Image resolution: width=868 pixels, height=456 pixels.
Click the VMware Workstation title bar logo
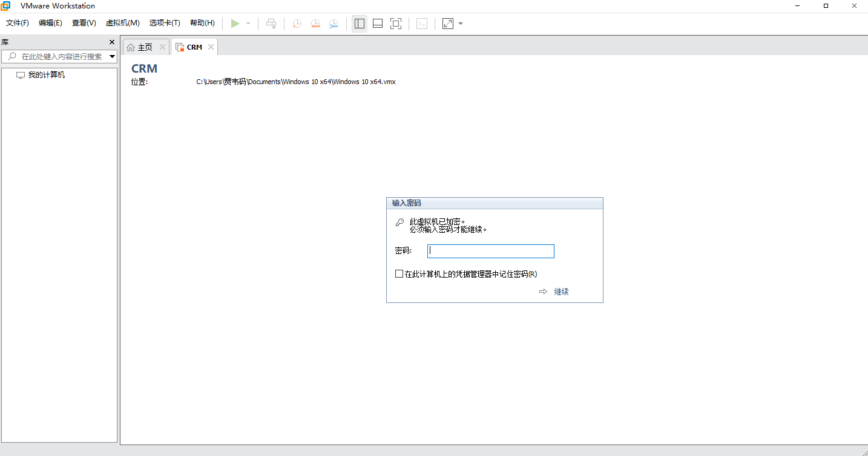(x=5, y=5)
